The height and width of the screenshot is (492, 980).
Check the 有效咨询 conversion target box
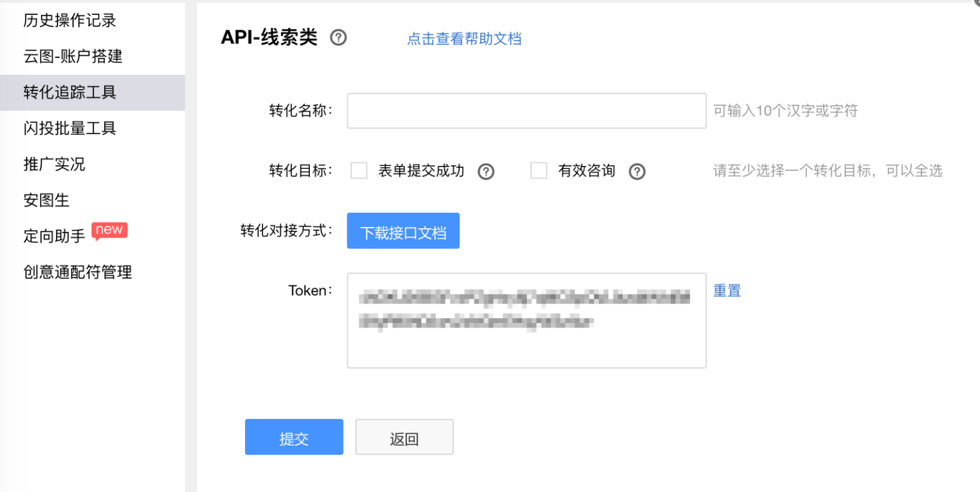click(x=539, y=171)
